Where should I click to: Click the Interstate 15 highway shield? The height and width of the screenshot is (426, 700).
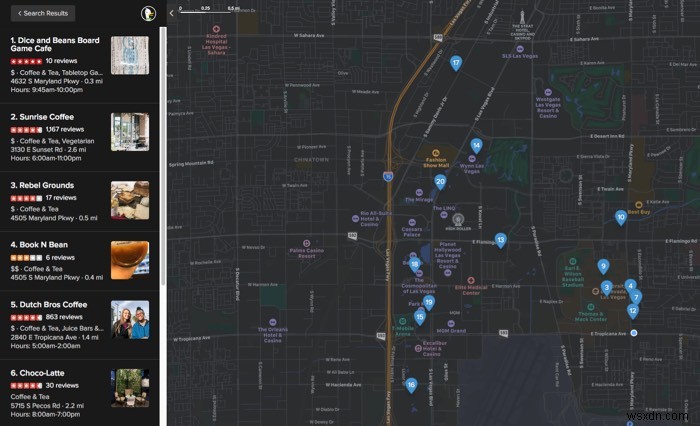coord(388,176)
